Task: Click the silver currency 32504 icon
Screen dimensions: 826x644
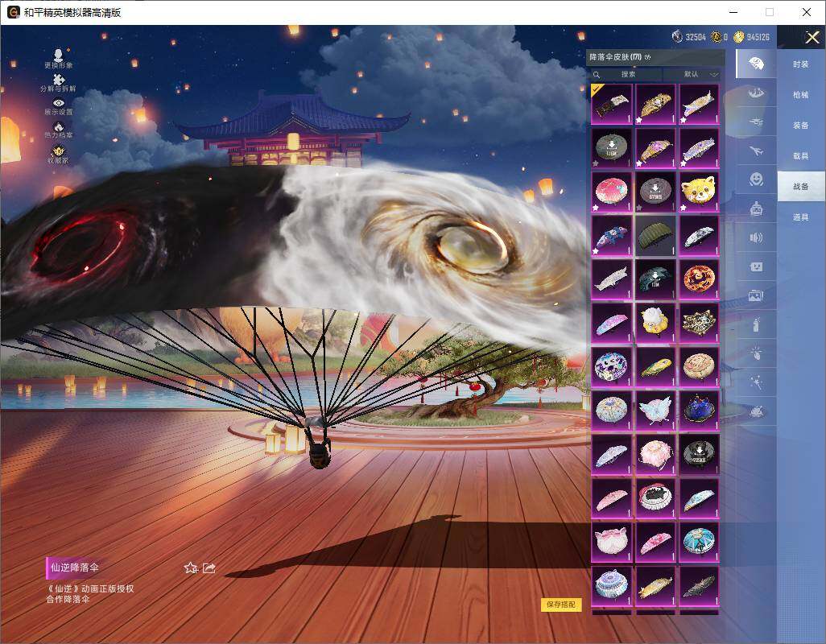Action: pos(677,37)
